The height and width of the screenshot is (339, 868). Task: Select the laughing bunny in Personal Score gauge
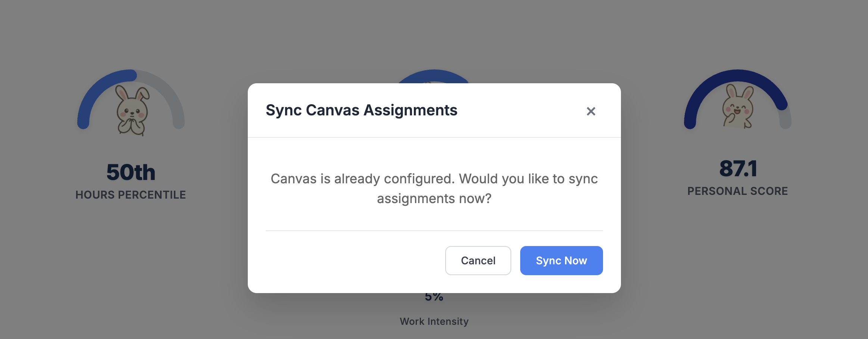[x=738, y=106]
